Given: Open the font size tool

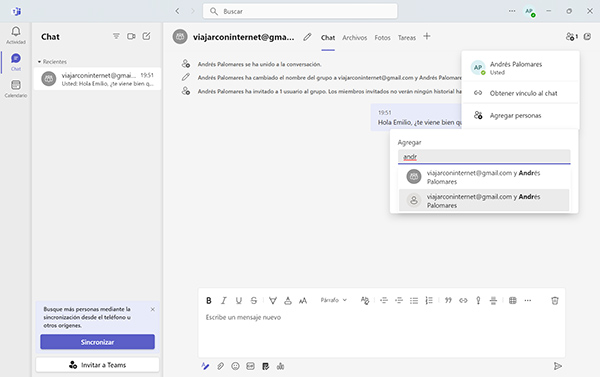Looking at the screenshot, I should (x=303, y=300).
